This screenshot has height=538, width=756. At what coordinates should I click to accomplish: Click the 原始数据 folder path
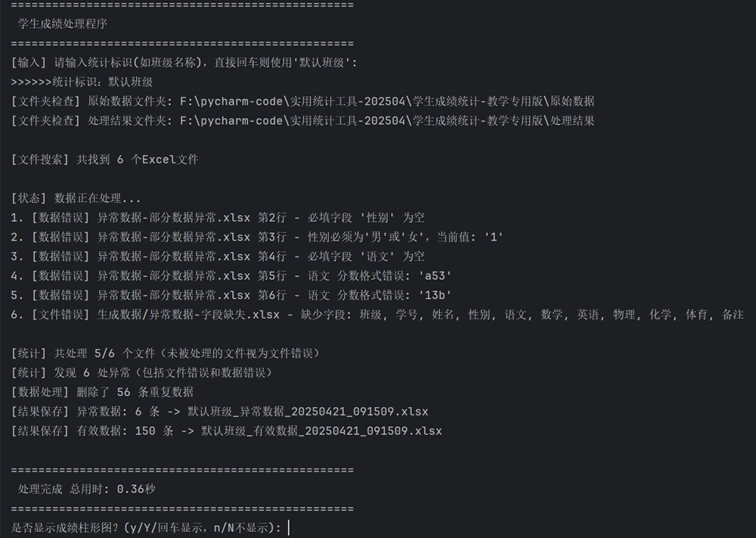pyautogui.click(x=386, y=101)
